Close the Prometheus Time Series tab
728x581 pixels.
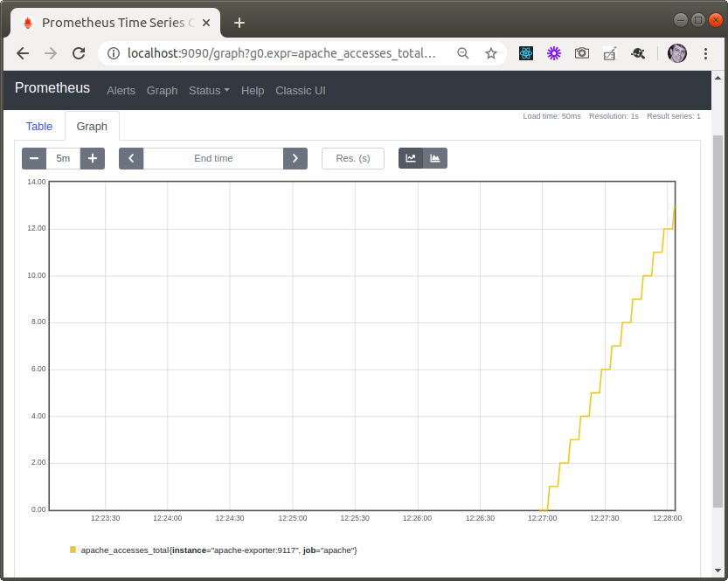tap(206, 23)
